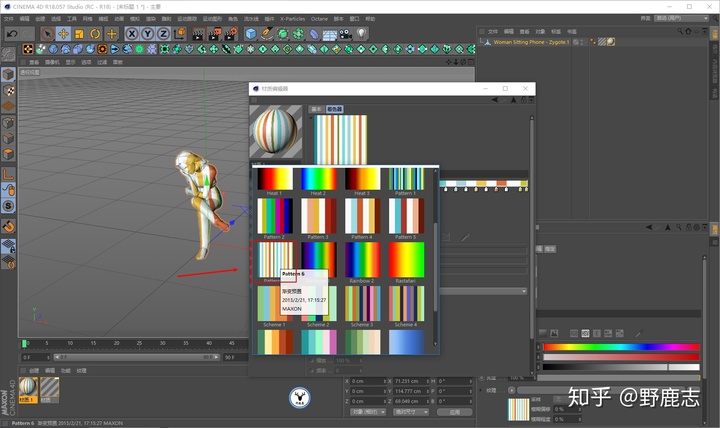Click the L-shaped axis icon in sidebar
The width and height of the screenshot is (720, 428).
(8, 174)
